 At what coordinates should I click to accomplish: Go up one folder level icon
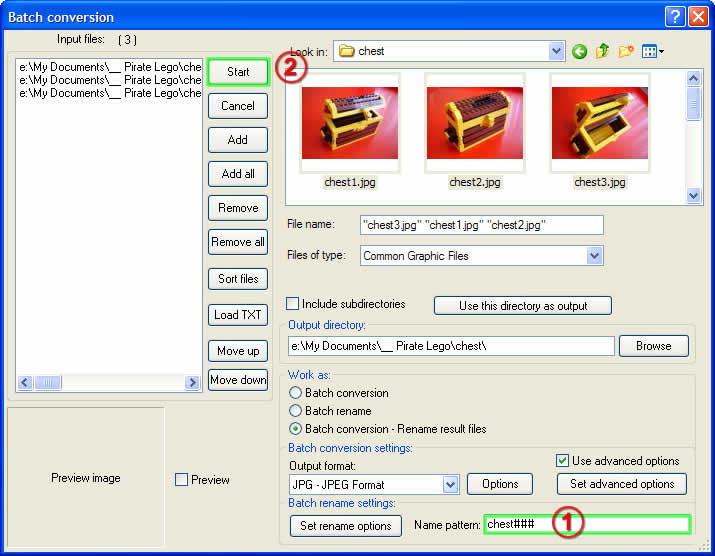[602, 51]
